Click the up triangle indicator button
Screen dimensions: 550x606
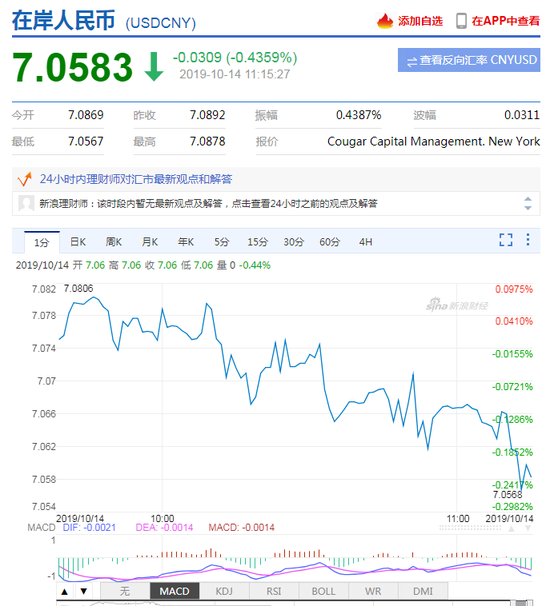(x=65, y=591)
